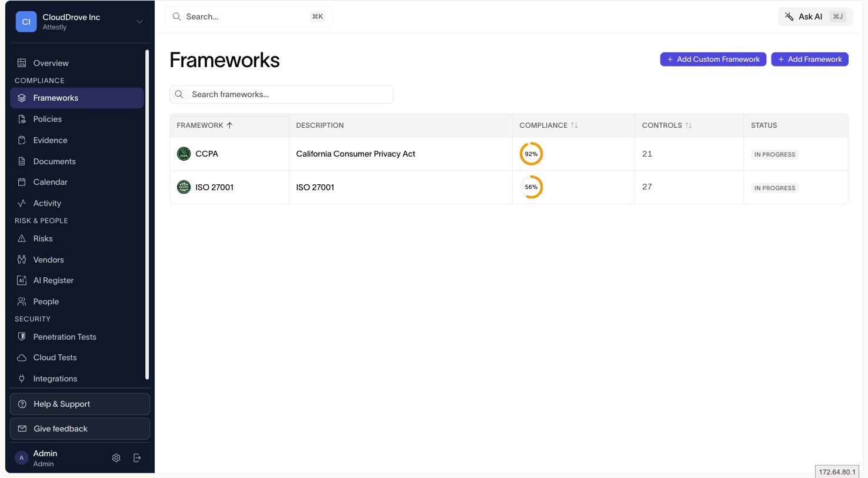The height and width of the screenshot is (478, 868).
Task: Click the magnifier in Search frameworks field
Action: 179,94
